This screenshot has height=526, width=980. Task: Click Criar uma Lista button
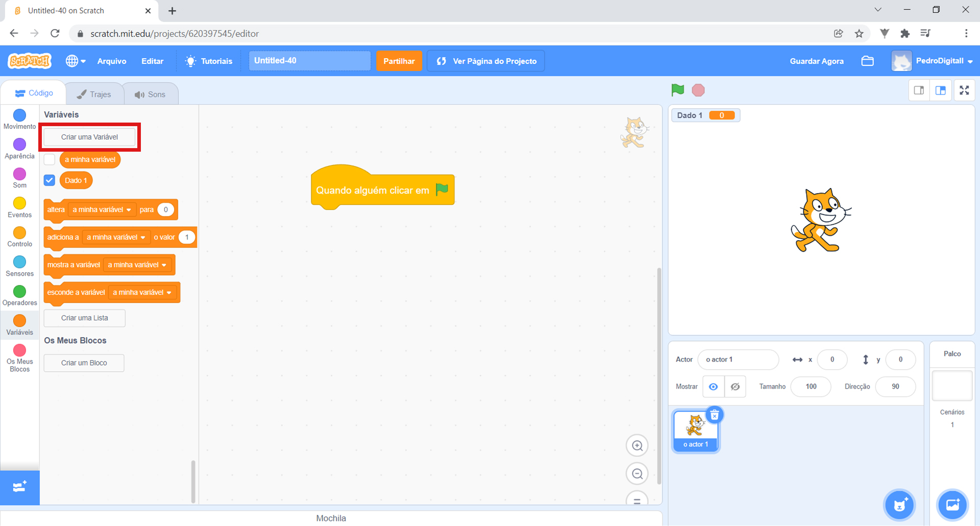(x=84, y=318)
